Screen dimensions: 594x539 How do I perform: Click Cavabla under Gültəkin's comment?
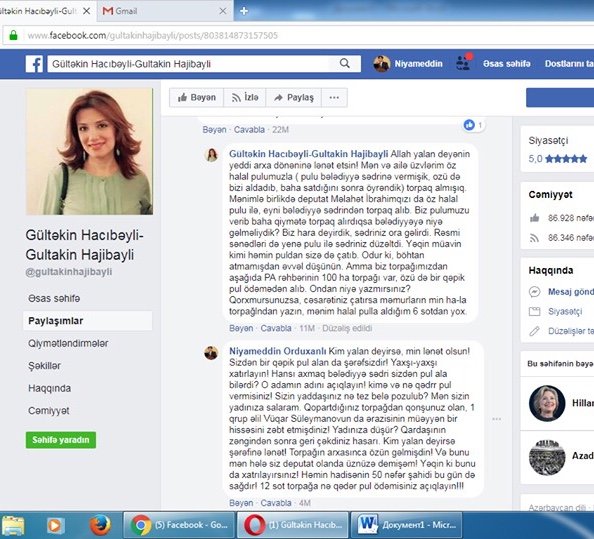[276, 328]
